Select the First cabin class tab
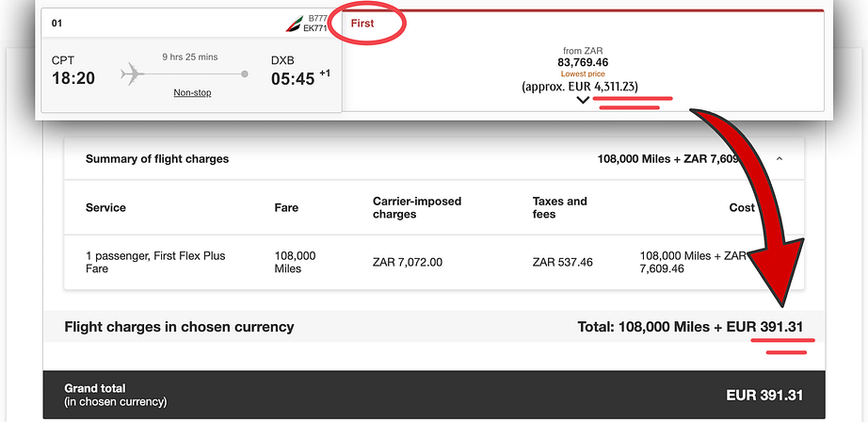Viewport: 868px width, 422px height. (362, 23)
